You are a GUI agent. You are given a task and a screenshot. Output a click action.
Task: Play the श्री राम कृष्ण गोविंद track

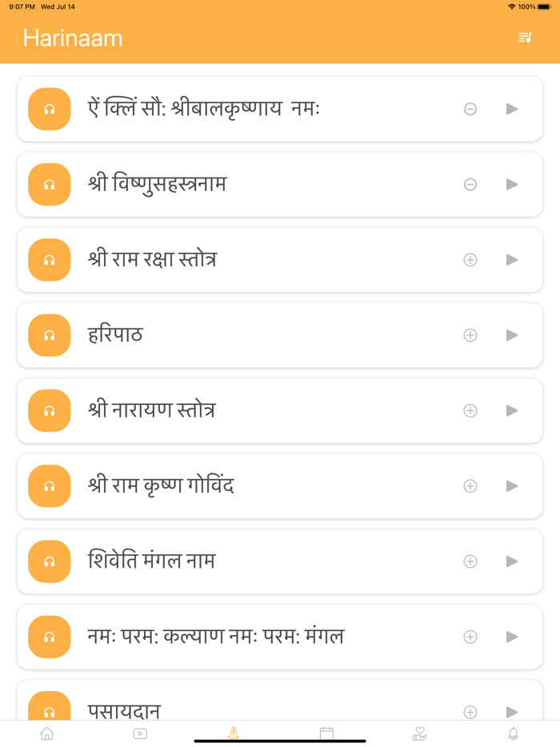pyautogui.click(x=512, y=485)
